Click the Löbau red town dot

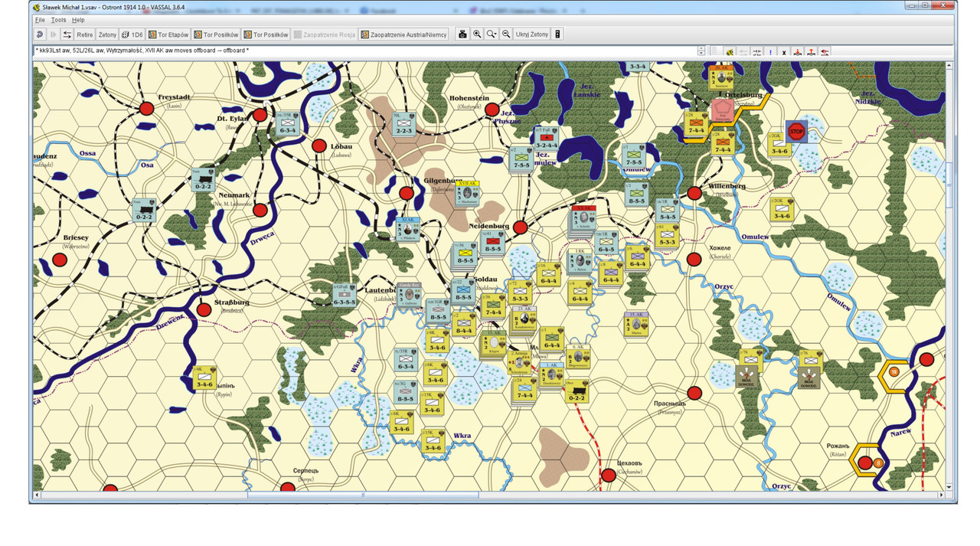(319, 145)
